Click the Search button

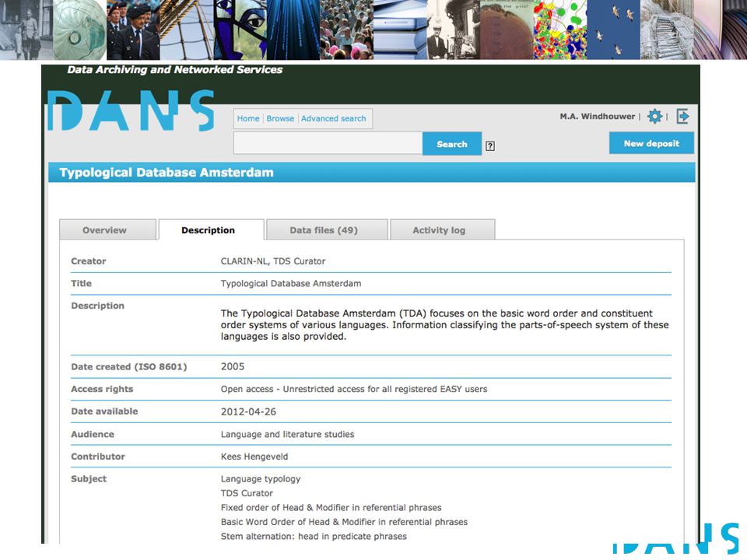451,144
